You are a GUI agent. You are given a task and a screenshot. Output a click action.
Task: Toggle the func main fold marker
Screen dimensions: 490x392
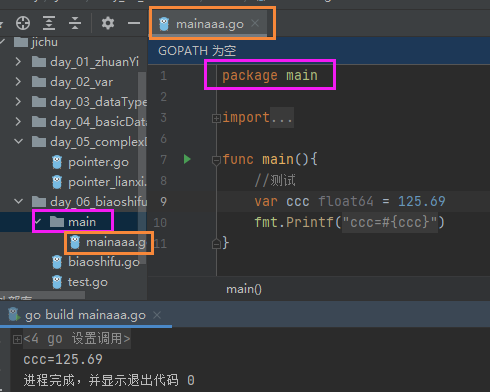(x=216, y=161)
